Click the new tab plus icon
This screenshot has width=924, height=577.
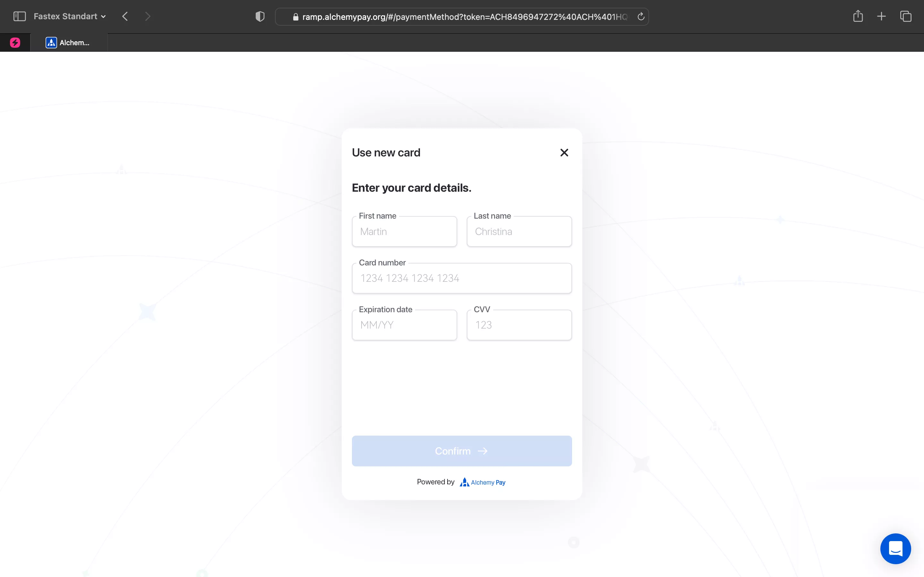tap(882, 17)
